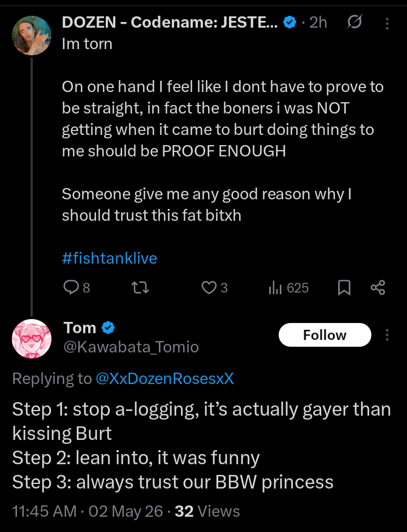View DOZEN's profile picture
The width and height of the screenshot is (407, 532).
(x=32, y=35)
